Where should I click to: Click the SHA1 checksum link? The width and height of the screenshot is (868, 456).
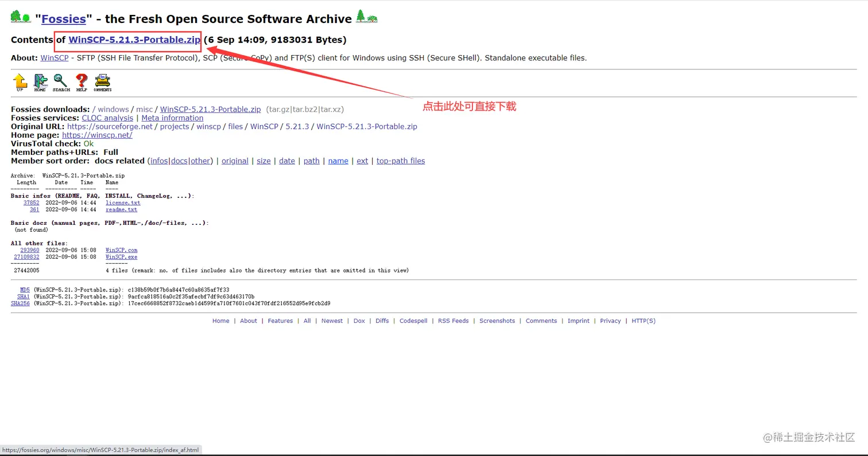(x=24, y=297)
